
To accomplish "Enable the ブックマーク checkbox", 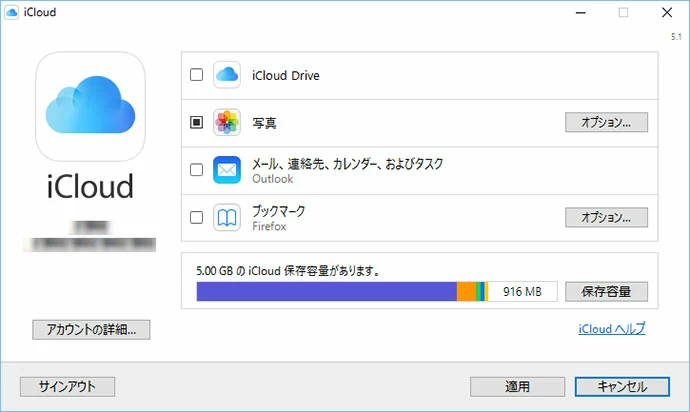I will [196, 217].
